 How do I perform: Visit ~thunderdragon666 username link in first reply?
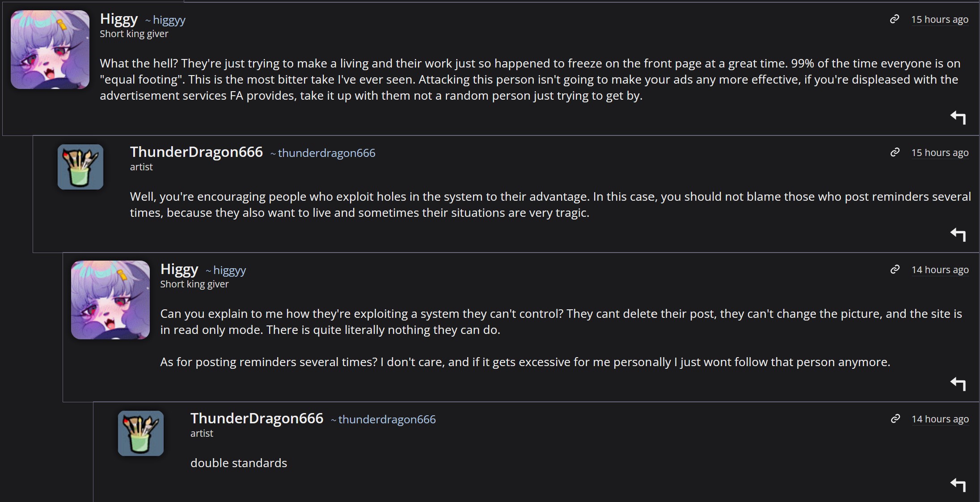coord(326,153)
